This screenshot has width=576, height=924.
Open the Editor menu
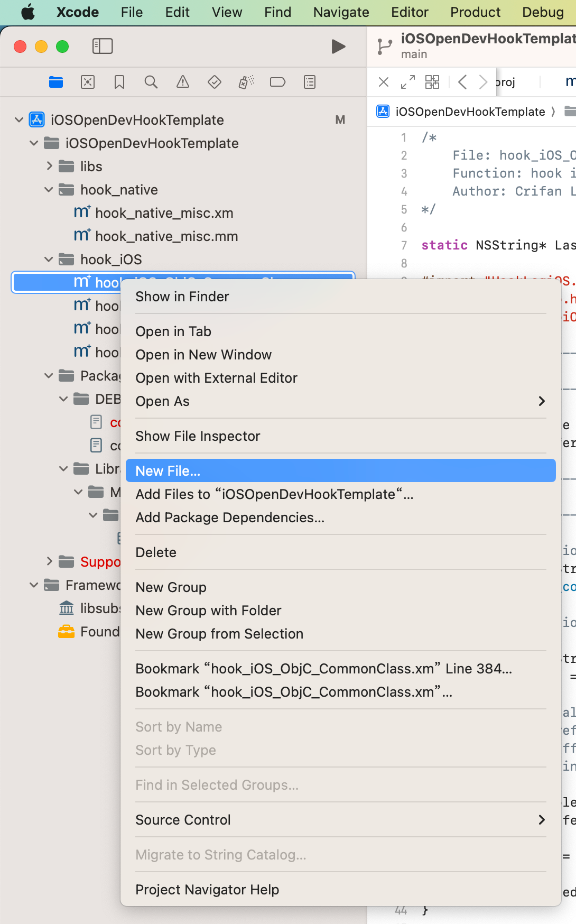pos(410,12)
